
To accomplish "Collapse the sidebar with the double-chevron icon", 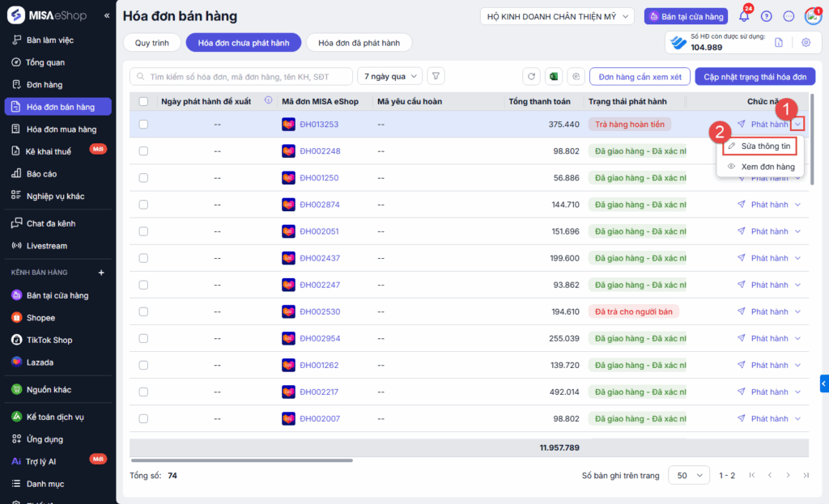I will coord(107,16).
